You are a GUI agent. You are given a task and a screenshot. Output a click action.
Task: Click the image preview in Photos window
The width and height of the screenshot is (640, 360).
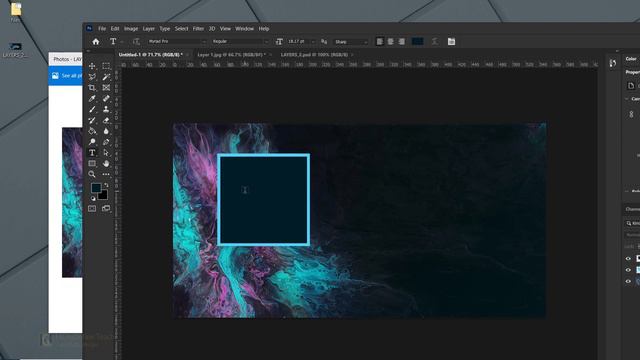click(x=72, y=202)
